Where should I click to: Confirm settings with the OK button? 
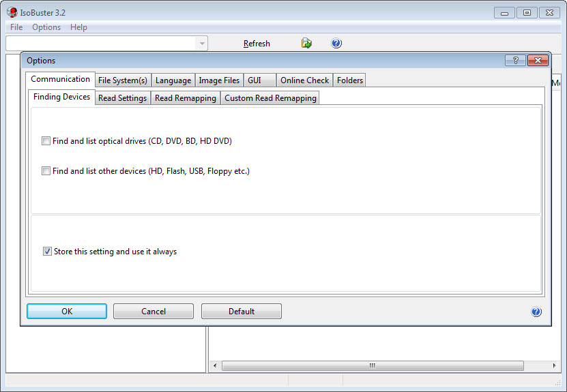(x=67, y=311)
